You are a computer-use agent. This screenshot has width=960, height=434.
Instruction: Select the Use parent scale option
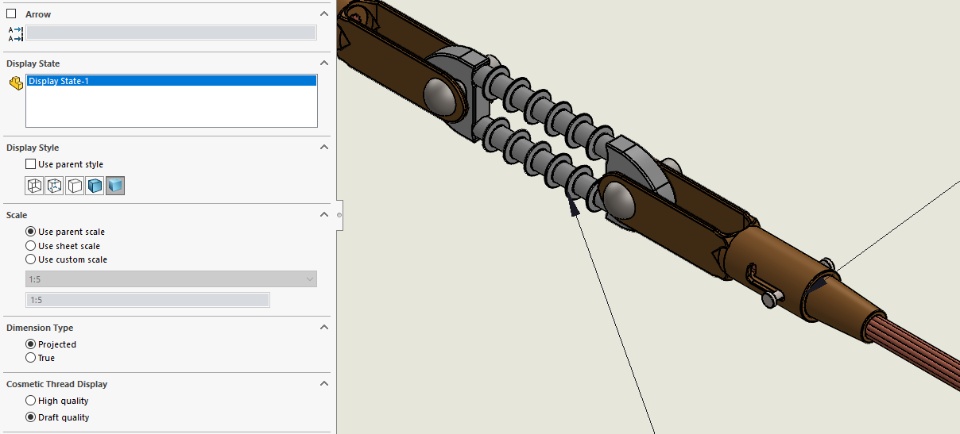(x=31, y=232)
